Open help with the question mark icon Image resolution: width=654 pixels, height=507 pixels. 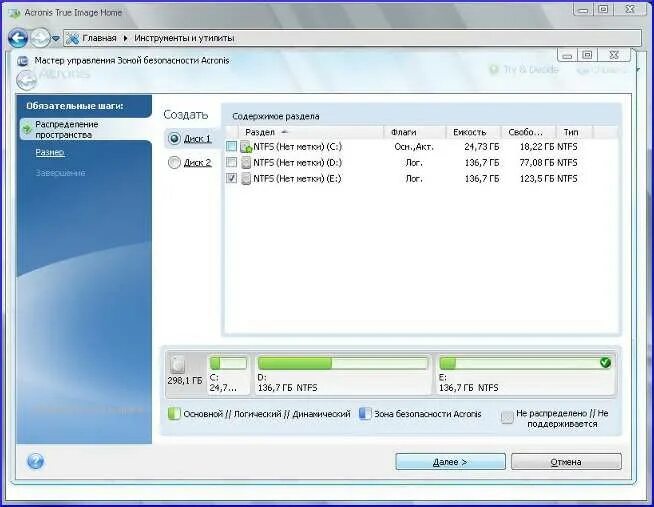tap(35, 461)
